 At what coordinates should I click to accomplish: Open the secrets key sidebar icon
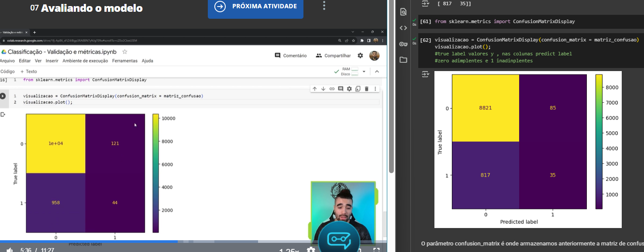pos(403,44)
